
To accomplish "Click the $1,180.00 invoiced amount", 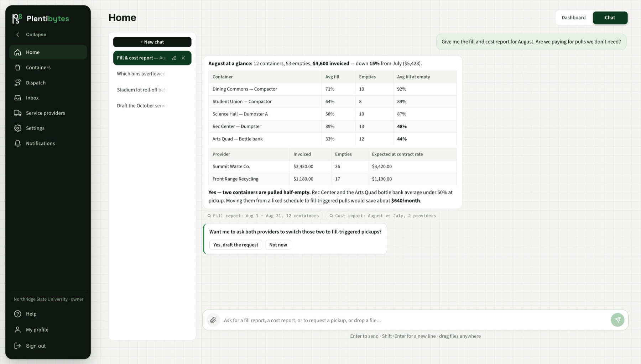I will click(303, 179).
